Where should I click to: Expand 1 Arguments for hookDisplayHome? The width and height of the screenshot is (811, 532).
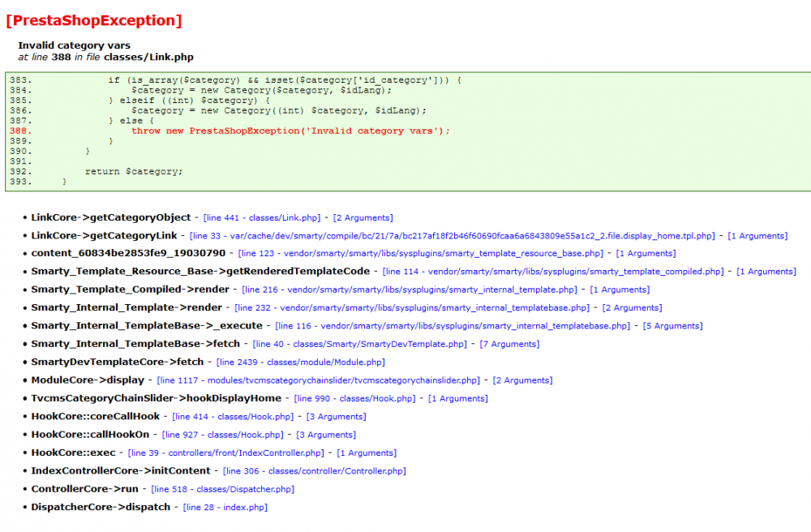[x=458, y=399]
